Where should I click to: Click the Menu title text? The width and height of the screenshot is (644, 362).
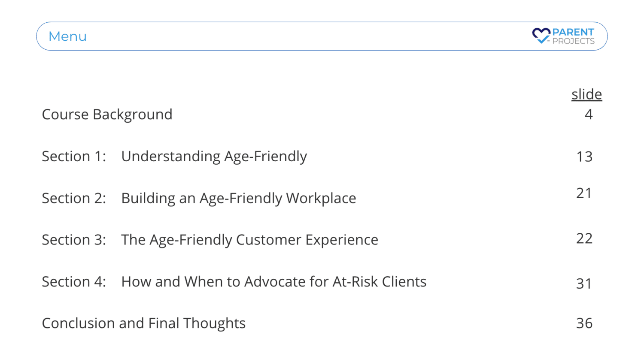pyautogui.click(x=67, y=36)
